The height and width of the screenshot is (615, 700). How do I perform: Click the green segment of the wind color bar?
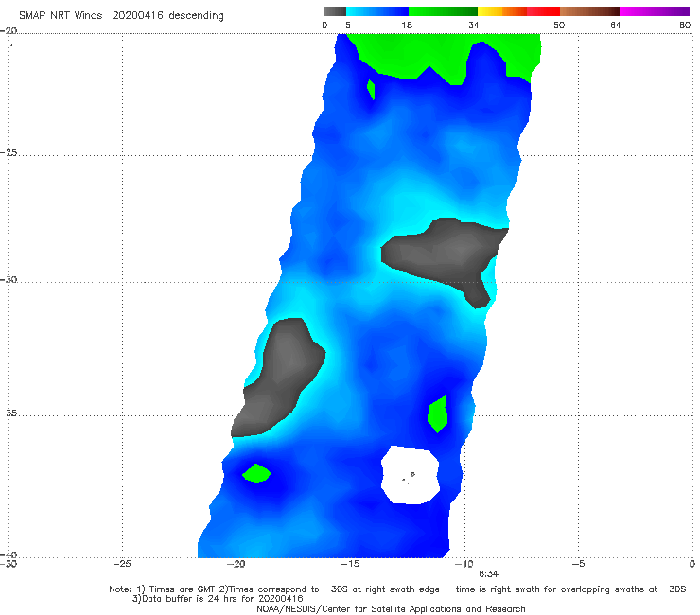443,11
